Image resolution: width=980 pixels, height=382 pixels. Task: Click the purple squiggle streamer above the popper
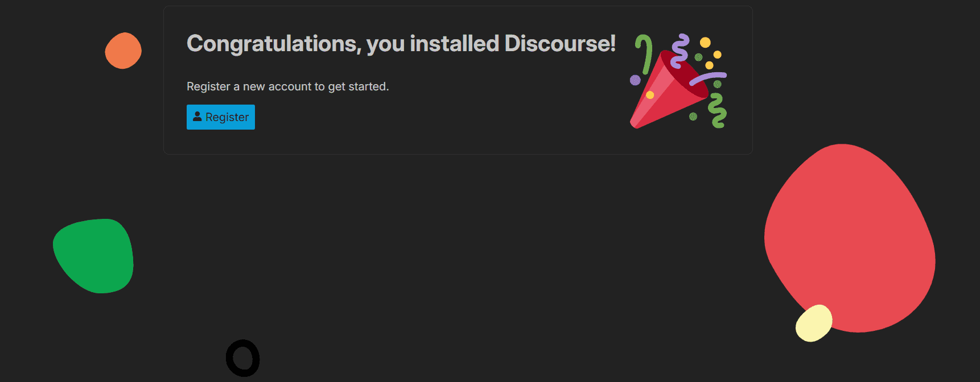[x=680, y=51]
